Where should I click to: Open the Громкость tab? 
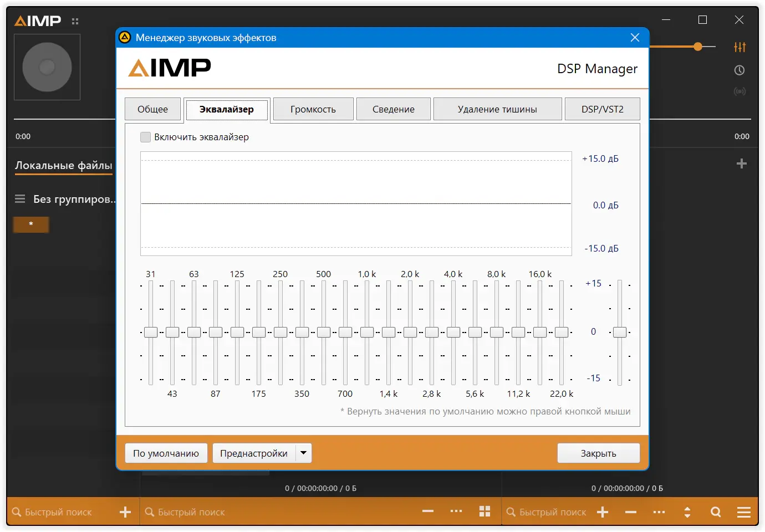pos(313,109)
